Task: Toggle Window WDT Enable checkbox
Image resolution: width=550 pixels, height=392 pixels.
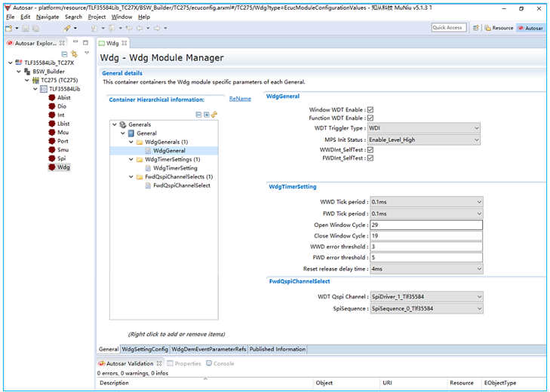Action: [370, 110]
